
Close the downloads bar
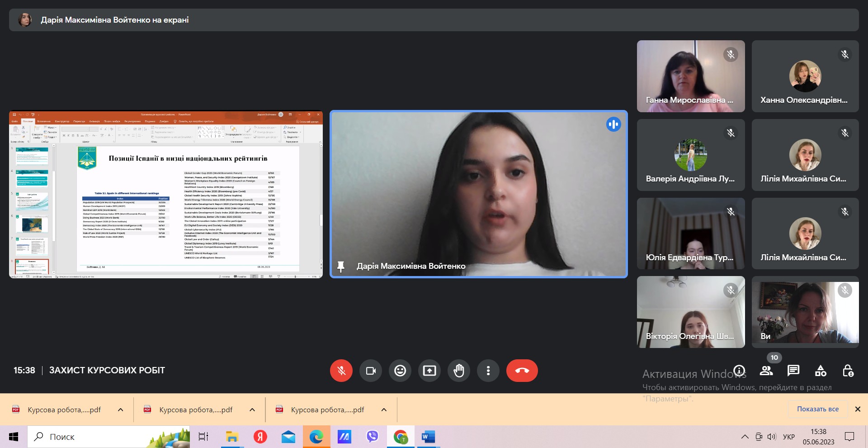[x=858, y=409]
